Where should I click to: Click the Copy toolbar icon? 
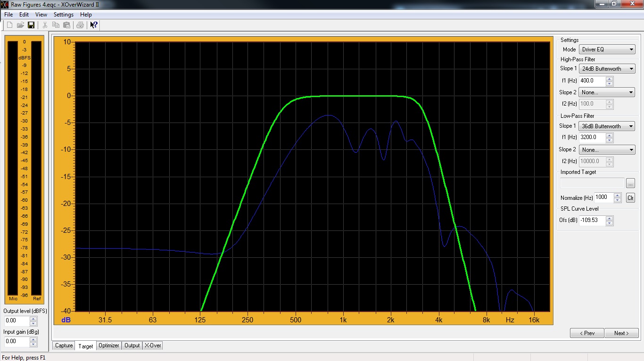coord(56,25)
